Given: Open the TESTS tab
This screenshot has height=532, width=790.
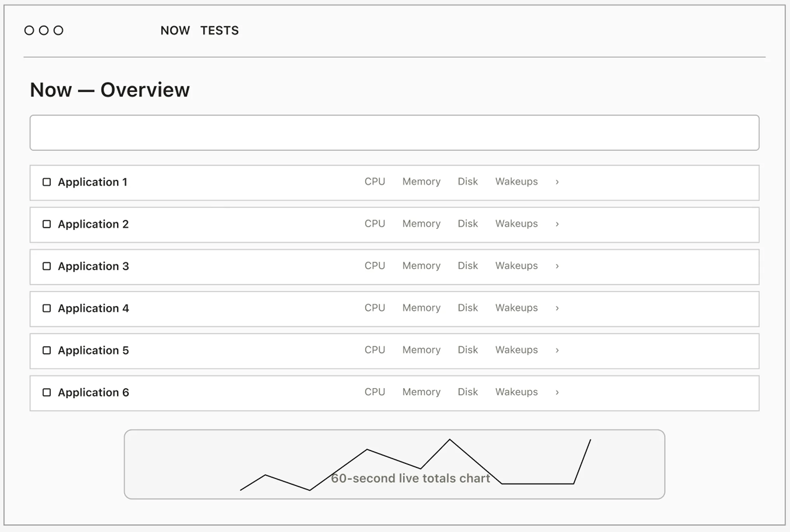Looking at the screenshot, I should 219,30.
